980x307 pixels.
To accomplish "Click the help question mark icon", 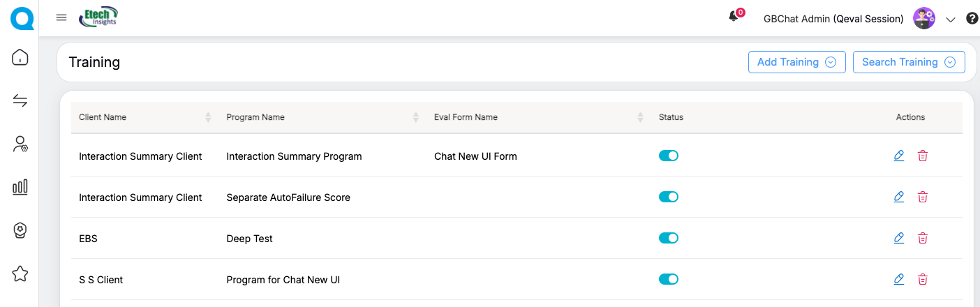I will pyautogui.click(x=972, y=19).
